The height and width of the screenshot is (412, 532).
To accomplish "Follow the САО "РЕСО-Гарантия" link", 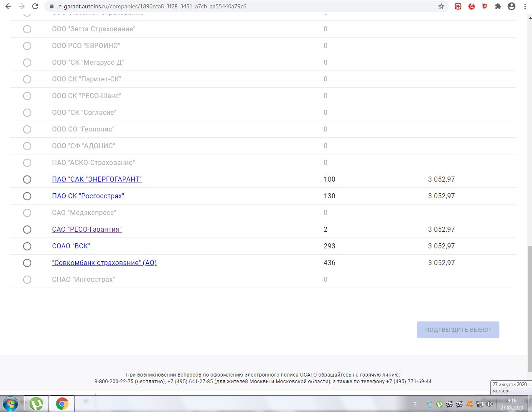I will pos(87,230).
